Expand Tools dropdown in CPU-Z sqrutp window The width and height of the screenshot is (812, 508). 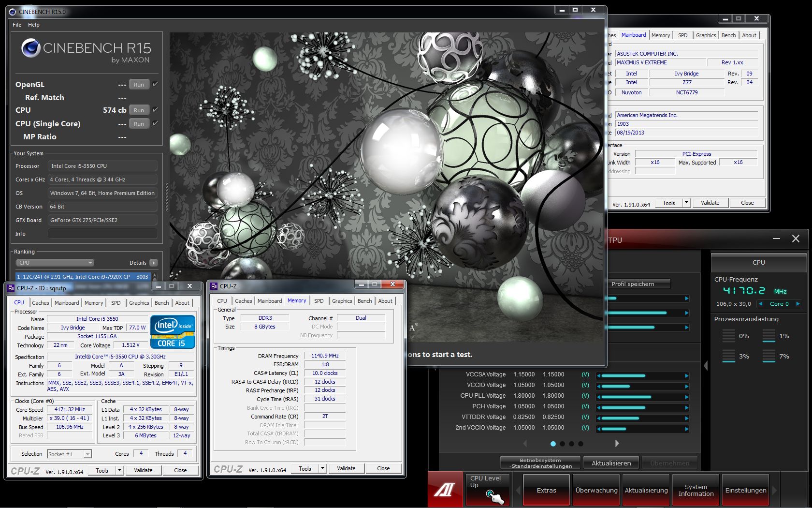119,470
